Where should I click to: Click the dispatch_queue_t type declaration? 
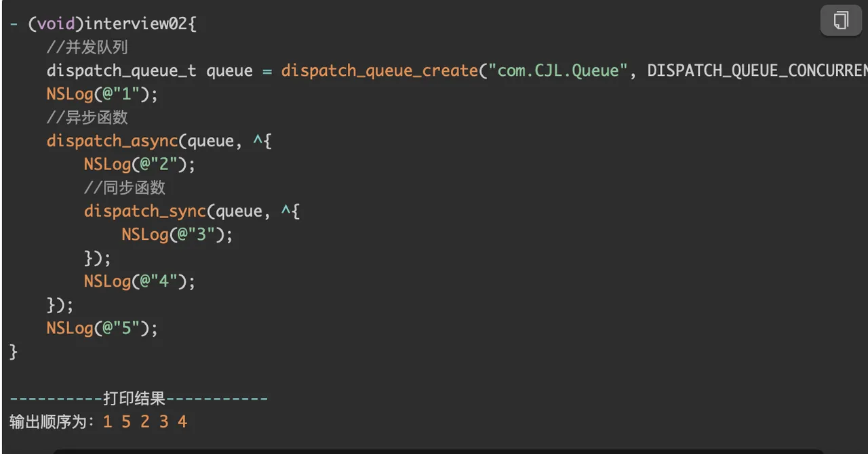[121, 71]
